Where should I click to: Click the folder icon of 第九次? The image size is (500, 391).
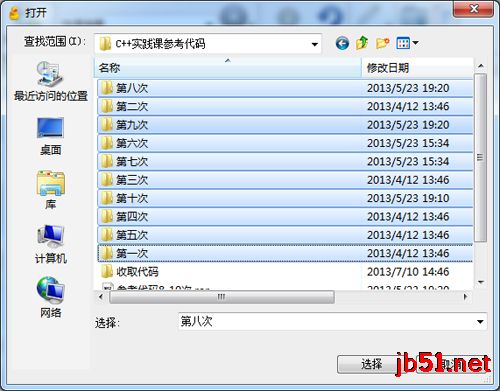(x=107, y=125)
